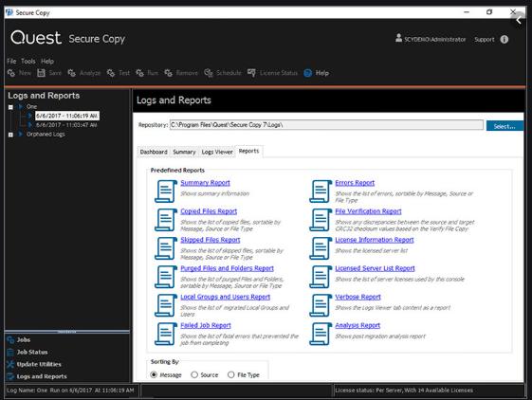532x400 pixels.
Task: Select the 6/6/2017 - 11:06:19 AM log
Action: (66, 116)
